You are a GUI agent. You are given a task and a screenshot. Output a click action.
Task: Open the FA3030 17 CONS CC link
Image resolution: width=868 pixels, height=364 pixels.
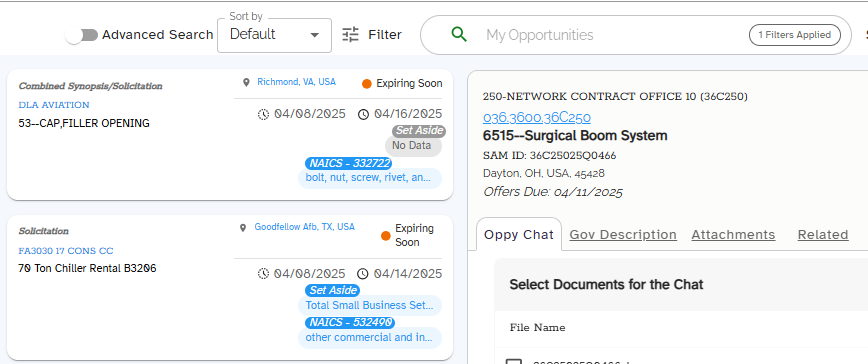(66, 251)
